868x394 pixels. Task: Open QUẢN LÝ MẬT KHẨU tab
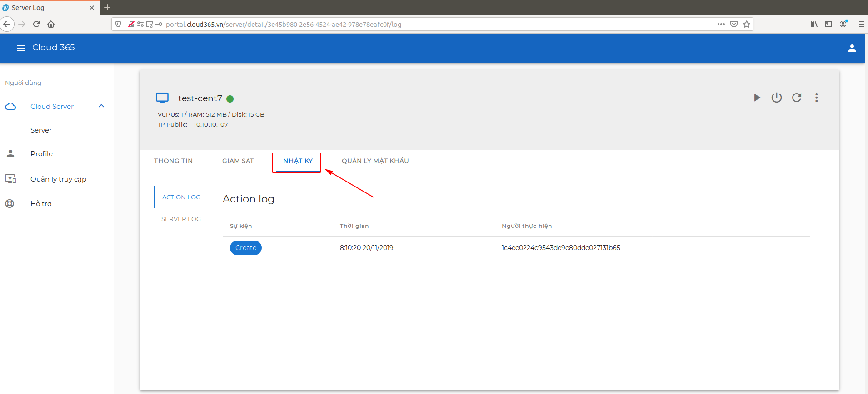[375, 161]
